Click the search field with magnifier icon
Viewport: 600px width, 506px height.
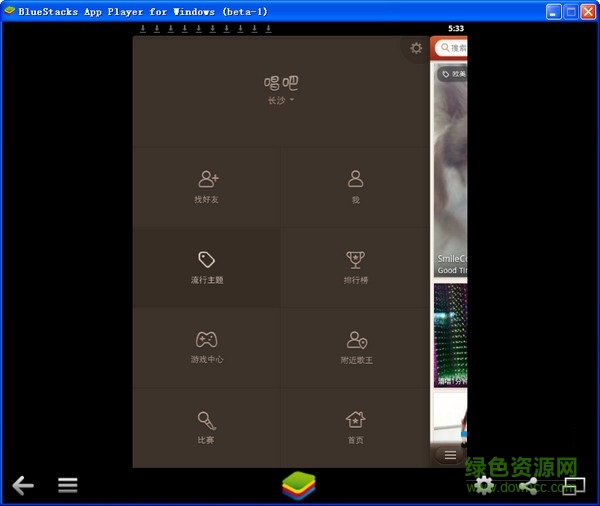(454, 48)
